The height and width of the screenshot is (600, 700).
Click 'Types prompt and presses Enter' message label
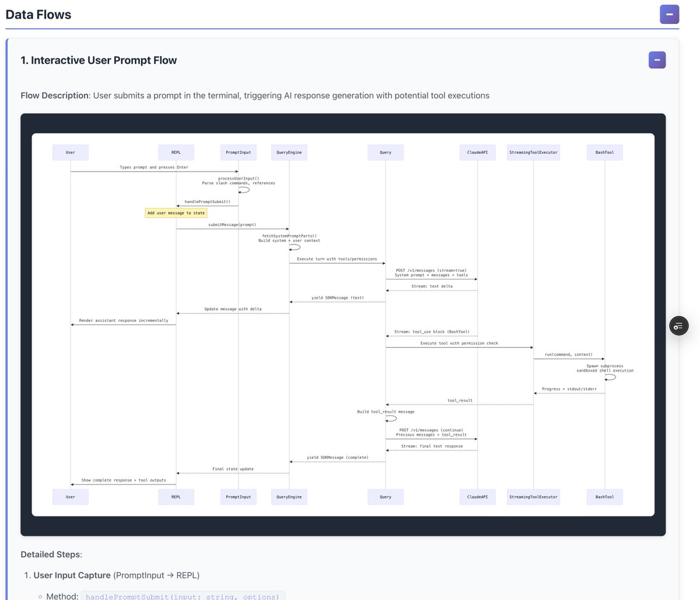click(155, 167)
